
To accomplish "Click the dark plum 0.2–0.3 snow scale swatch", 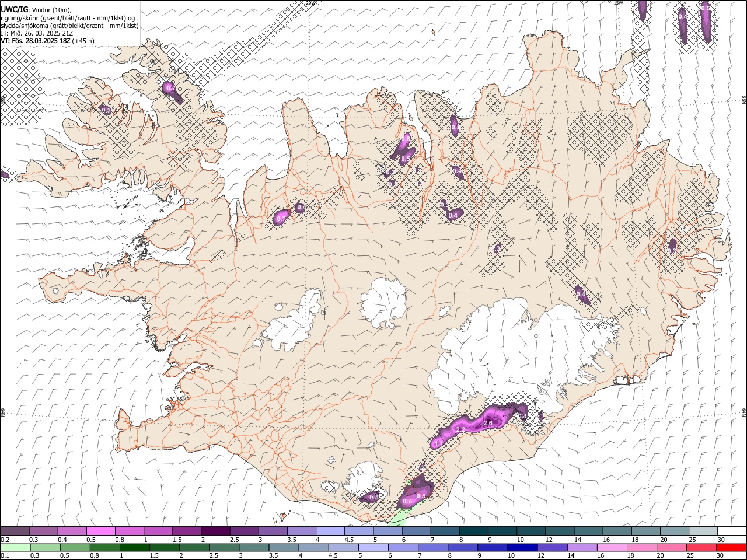I will (x=15, y=531).
